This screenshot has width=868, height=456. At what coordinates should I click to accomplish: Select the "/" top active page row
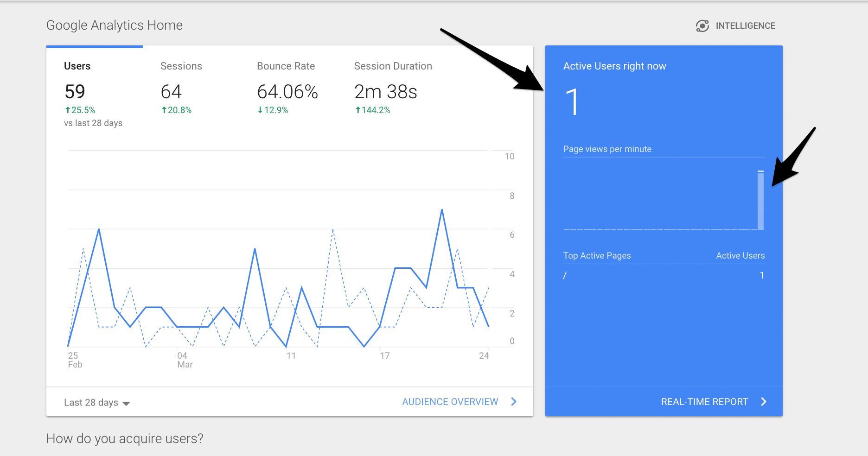click(664, 275)
